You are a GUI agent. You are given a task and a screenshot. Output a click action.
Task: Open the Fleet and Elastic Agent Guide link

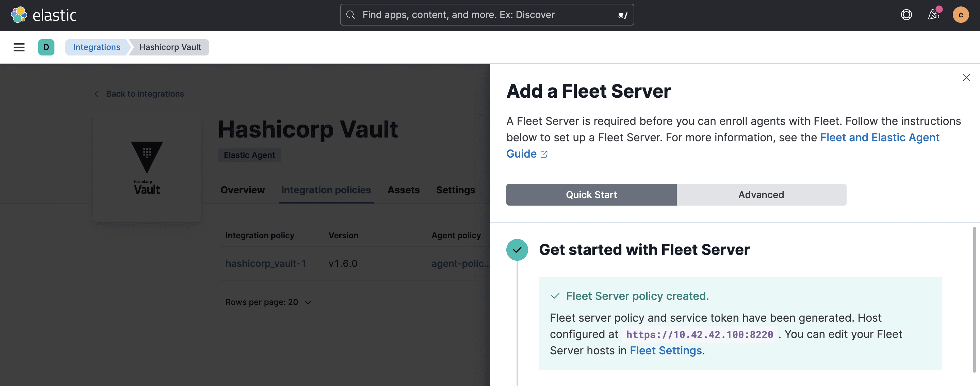[x=880, y=138]
